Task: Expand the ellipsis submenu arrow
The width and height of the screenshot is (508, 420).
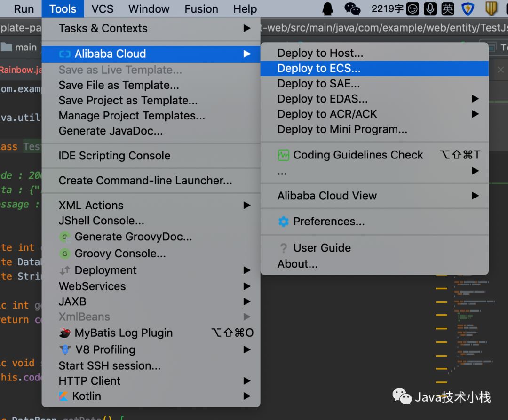Action: click(x=475, y=171)
